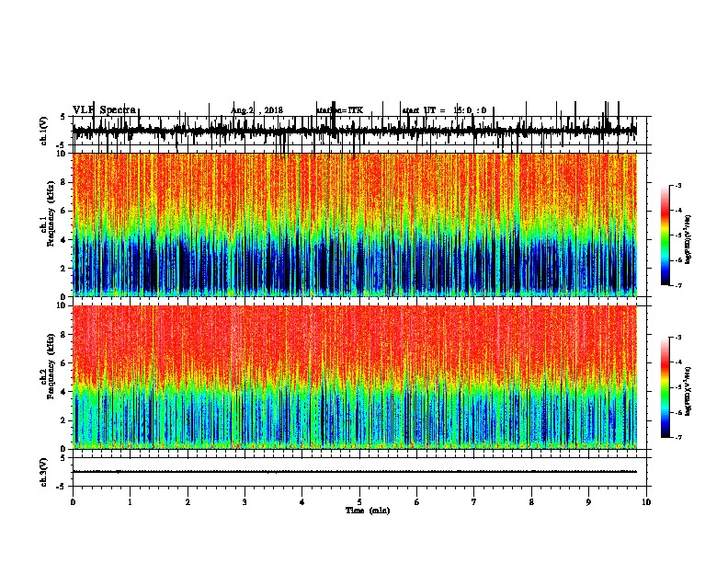Screen dimensions: 728x563
Task: Click the '-3' label on ch.1 color bar
Action: pos(677,185)
